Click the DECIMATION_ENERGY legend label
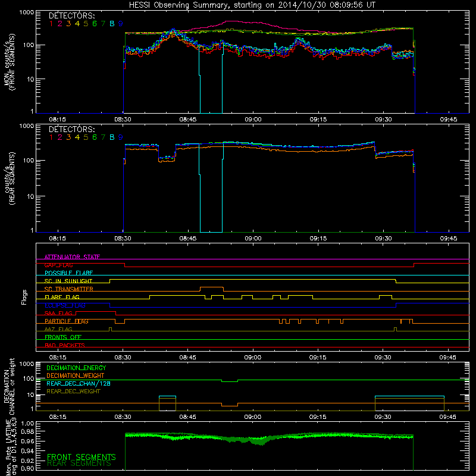476x476 pixels. pyautogui.click(x=76, y=368)
